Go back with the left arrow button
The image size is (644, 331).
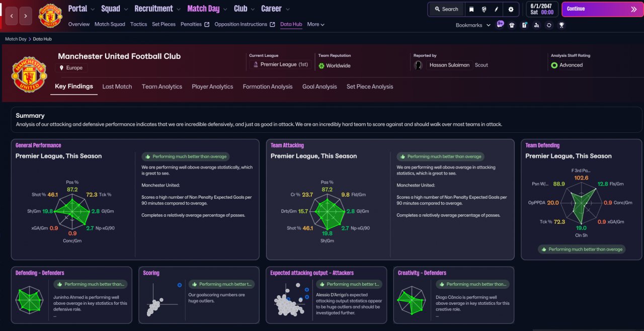(x=12, y=16)
